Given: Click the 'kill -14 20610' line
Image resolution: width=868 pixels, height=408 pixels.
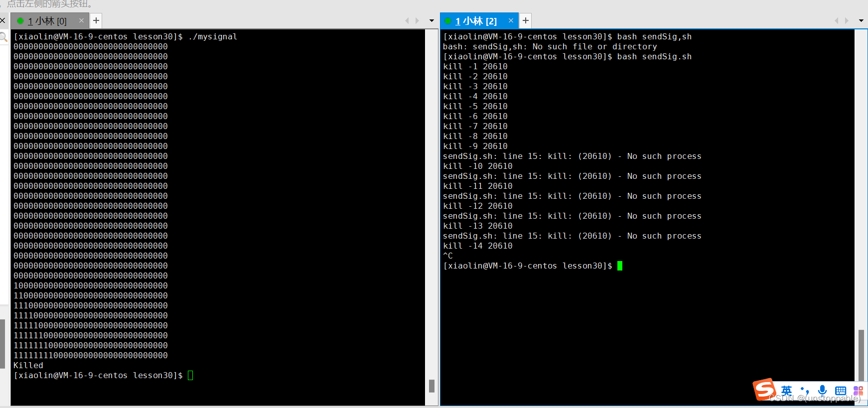Looking at the screenshot, I should pos(478,246).
